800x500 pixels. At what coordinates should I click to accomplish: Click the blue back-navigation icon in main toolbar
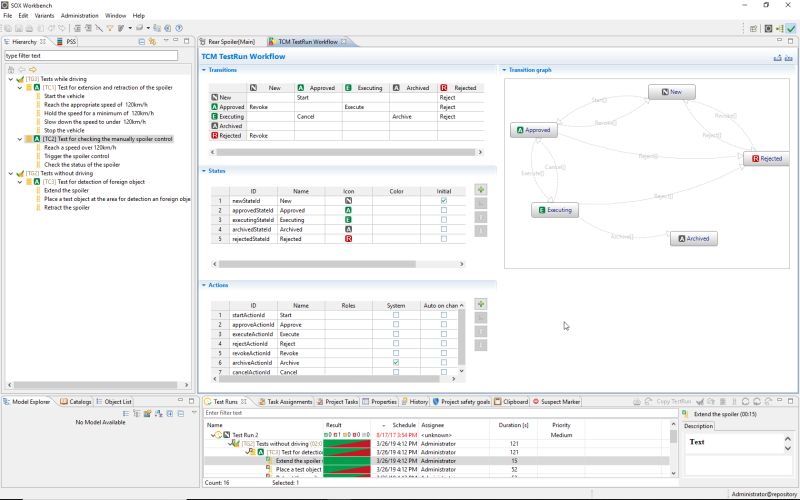[x=167, y=29]
